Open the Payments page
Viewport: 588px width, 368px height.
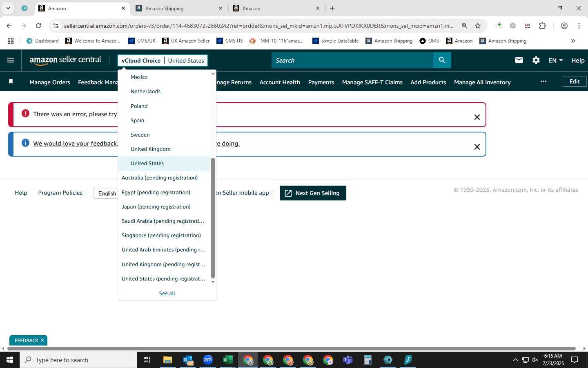point(321,82)
